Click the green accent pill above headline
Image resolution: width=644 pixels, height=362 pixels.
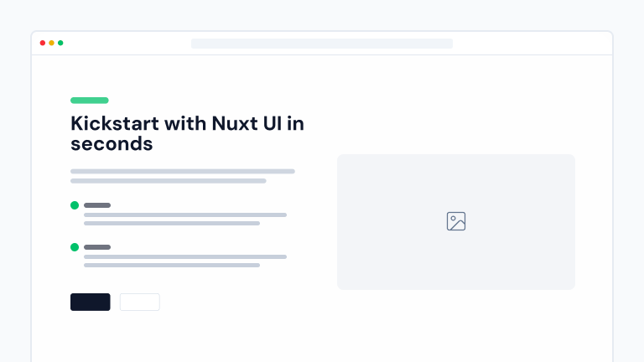point(89,101)
